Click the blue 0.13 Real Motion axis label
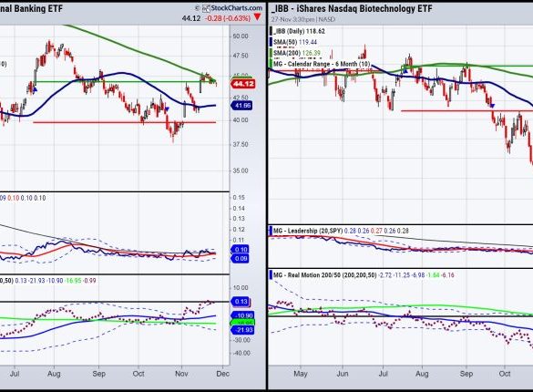The width and height of the screenshot is (533, 392). click(x=241, y=302)
